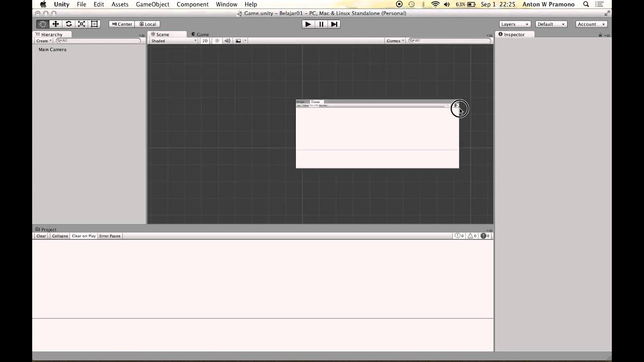The height and width of the screenshot is (362, 644).
Task: Click the Anton W Pramono user menu
Action: tap(548, 5)
